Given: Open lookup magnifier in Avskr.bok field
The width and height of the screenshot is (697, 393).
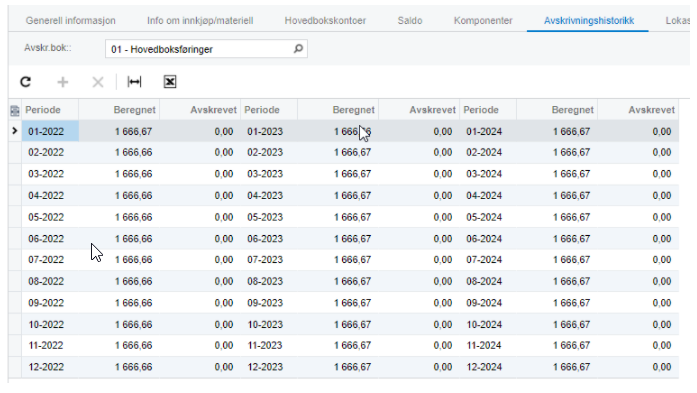Looking at the screenshot, I should tap(298, 48).
